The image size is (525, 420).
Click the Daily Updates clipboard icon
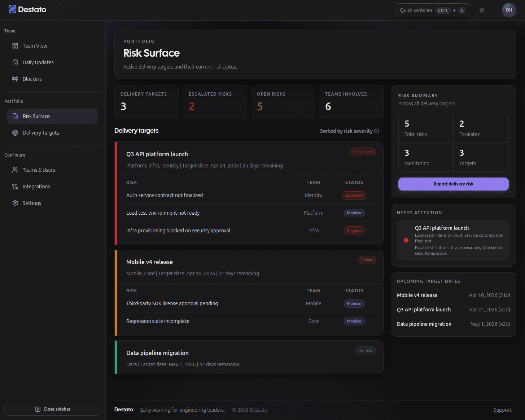click(15, 62)
